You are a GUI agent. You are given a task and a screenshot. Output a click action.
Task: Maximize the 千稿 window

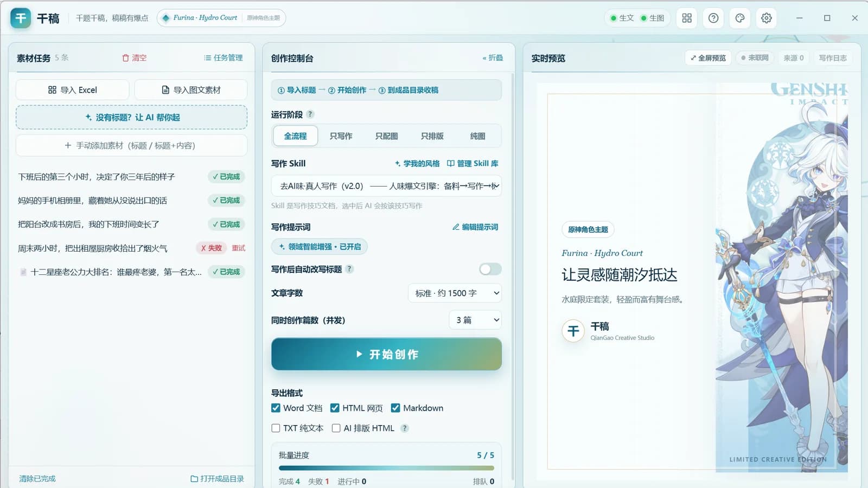pos(827,18)
